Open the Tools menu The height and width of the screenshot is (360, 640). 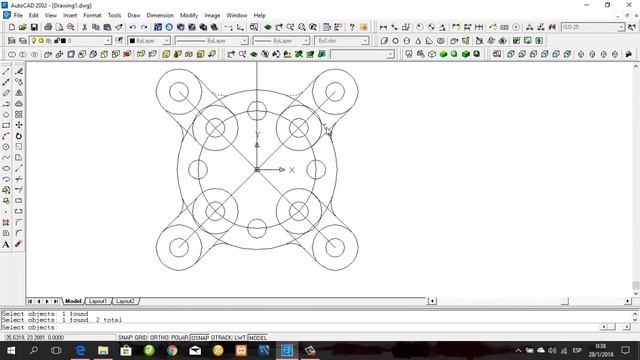(x=114, y=16)
